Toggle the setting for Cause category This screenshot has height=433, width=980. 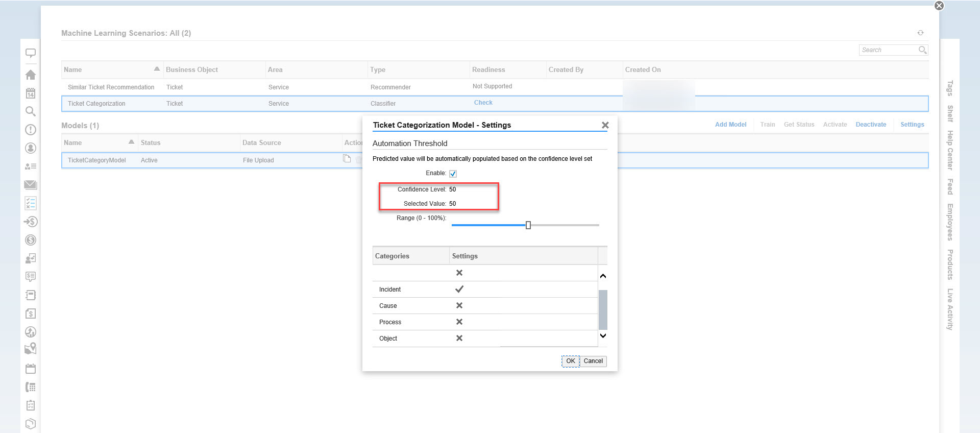click(459, 305)
